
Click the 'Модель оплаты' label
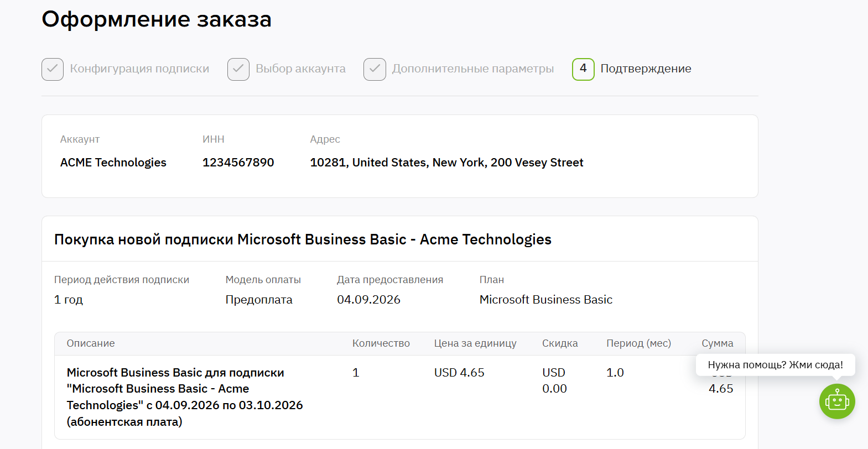(x=263, y=280)
